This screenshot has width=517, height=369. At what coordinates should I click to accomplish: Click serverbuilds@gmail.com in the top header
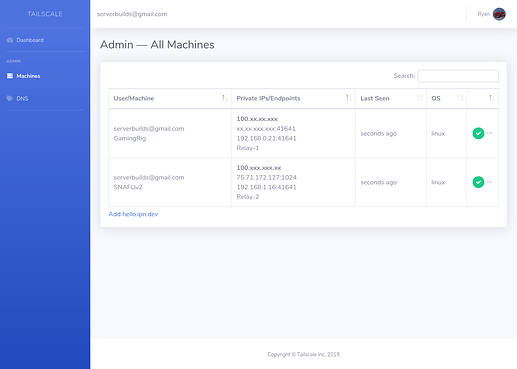click(x=132, y=14)
